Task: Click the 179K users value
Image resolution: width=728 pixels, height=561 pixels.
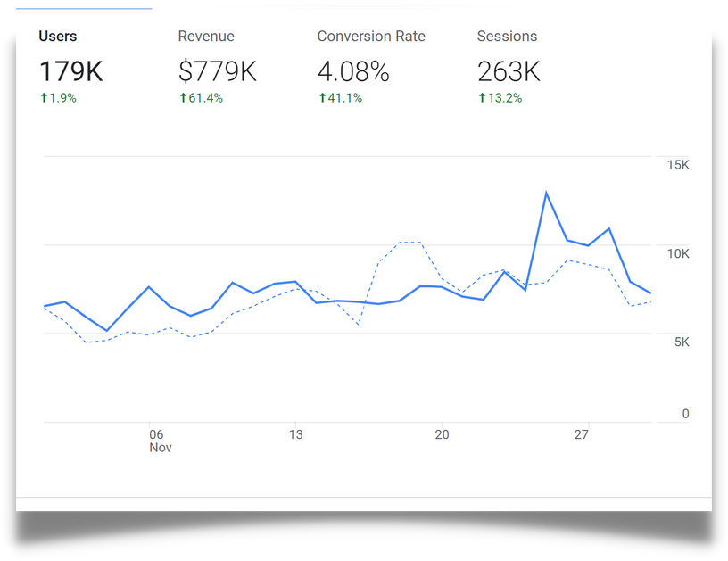Action: point(70,71)
